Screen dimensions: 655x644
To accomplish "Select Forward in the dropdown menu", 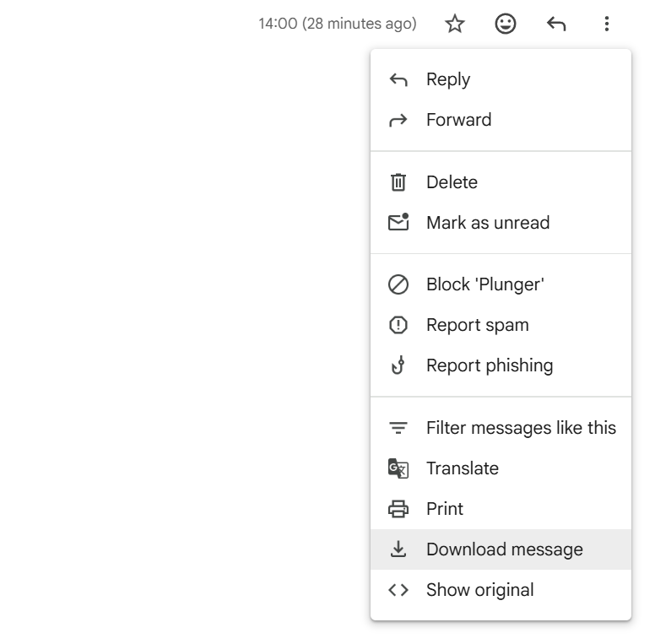I will 501,120.
